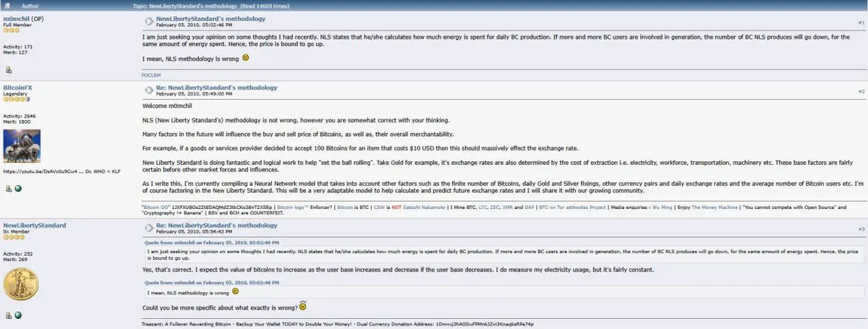Click NewLibertyStandard's timestamp 'February 05, 2010, 05:54:43 PM'

194,232
